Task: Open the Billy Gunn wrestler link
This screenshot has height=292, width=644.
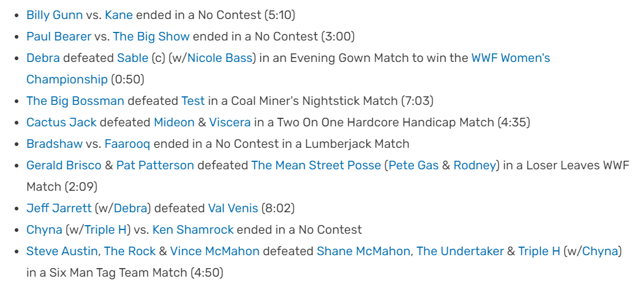Action: (54, 15)
